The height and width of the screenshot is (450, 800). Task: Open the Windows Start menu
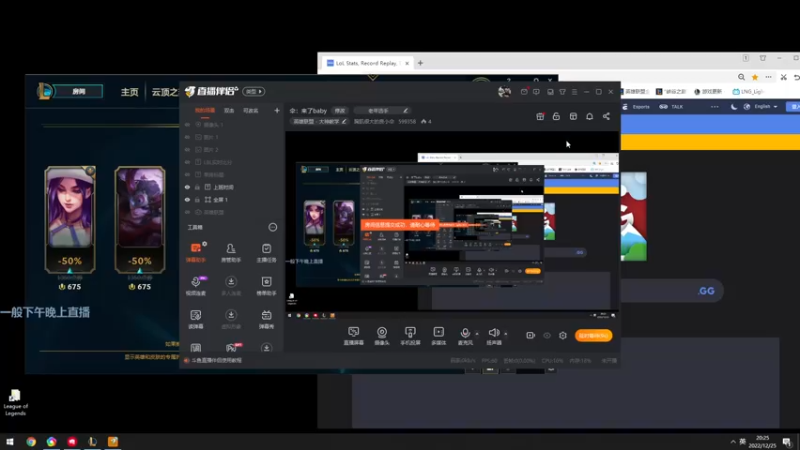tap(10, 441)
